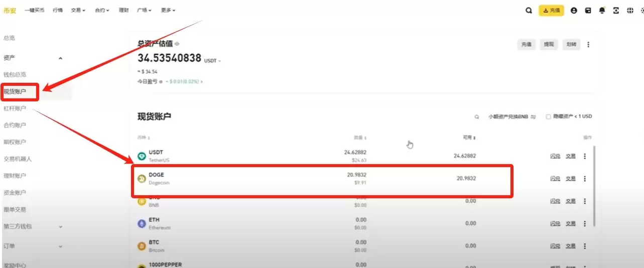Open the search magnifier in the top bar
The height and width of the screenshot is (268, 644).
(x=529, y=10)
